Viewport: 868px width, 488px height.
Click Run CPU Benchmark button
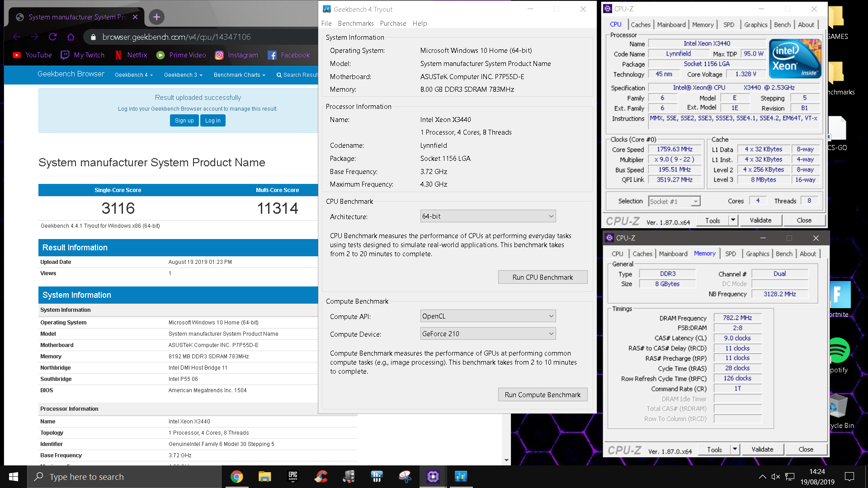pos(542,277)
